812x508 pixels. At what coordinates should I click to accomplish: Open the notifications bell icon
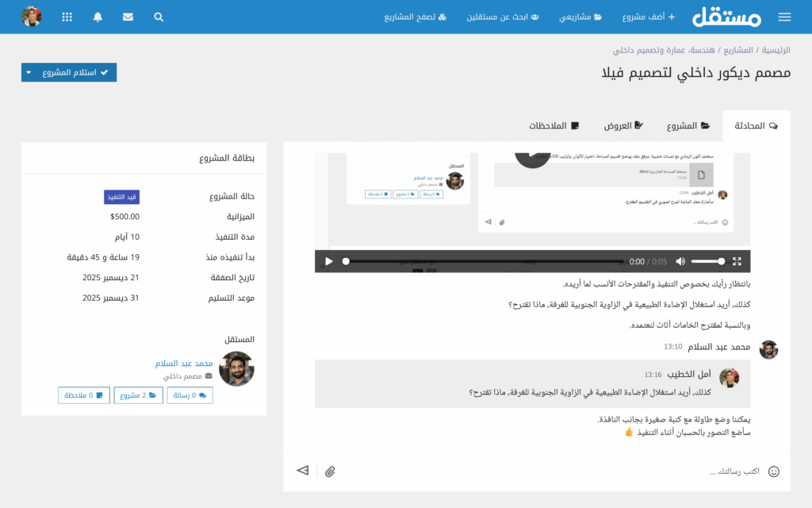tap(97, 16)
